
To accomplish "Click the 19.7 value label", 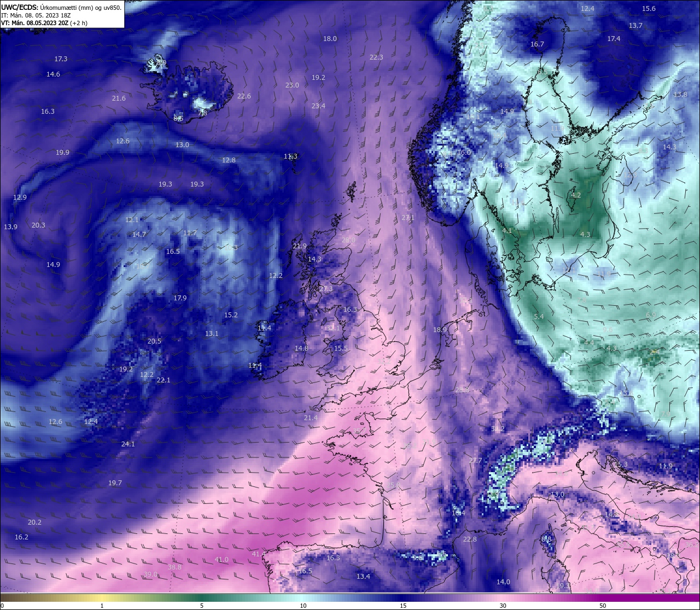I will 115,483.
